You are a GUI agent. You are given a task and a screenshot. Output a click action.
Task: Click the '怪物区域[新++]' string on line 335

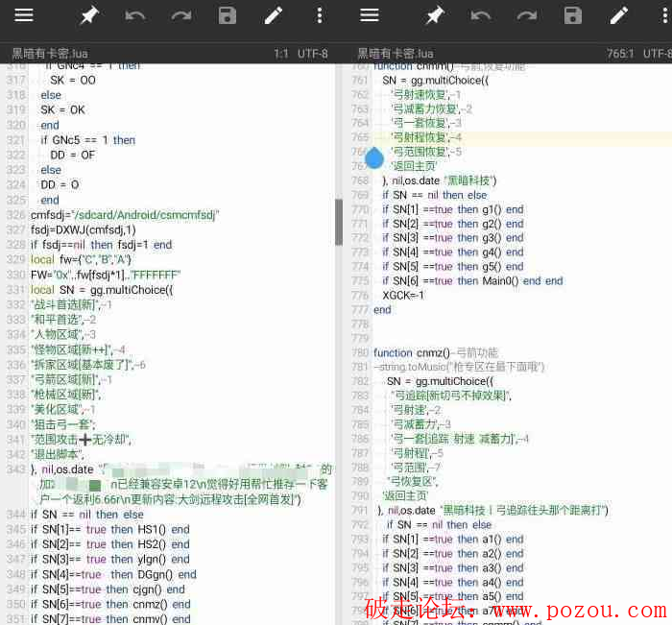click(x=71, y=349)
